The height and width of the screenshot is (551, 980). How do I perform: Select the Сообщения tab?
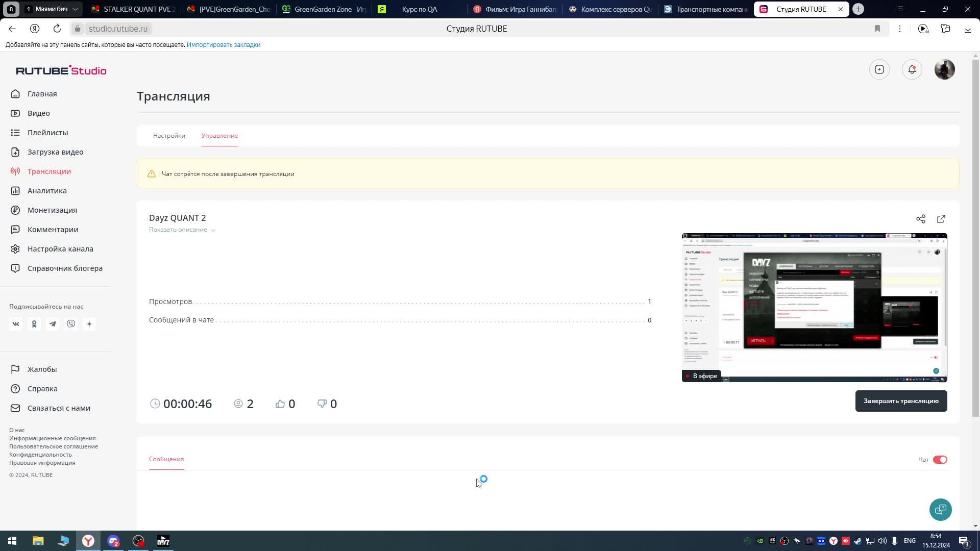(166, 459)
